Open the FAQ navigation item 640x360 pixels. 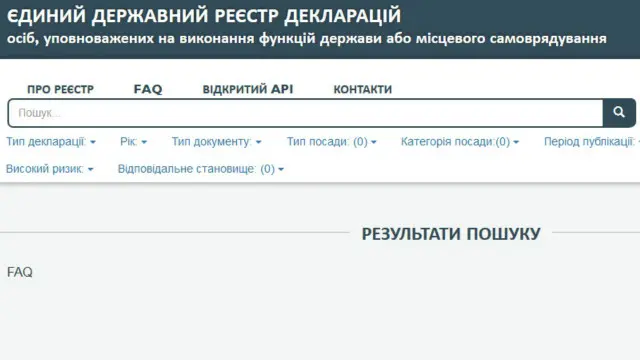[148, 89]
